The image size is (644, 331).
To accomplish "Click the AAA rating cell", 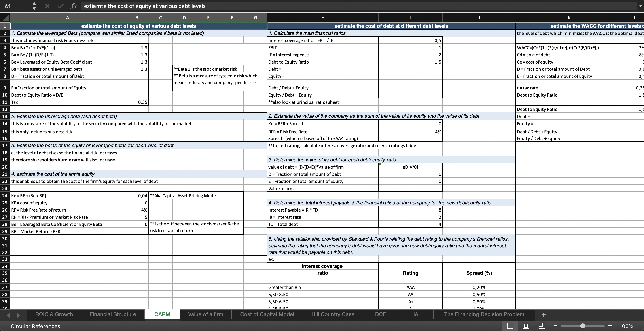I will 411,287.
